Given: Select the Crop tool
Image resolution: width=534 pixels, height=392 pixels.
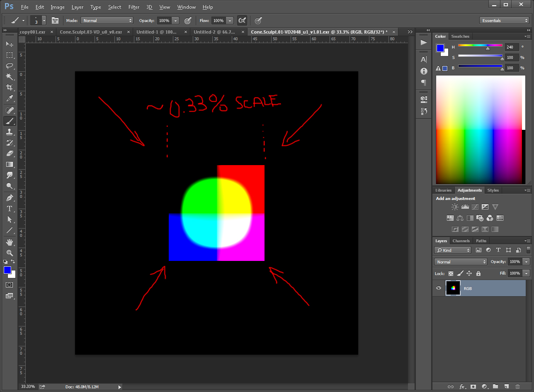Looking at the screenshot, I should click(x=10, y=88).
